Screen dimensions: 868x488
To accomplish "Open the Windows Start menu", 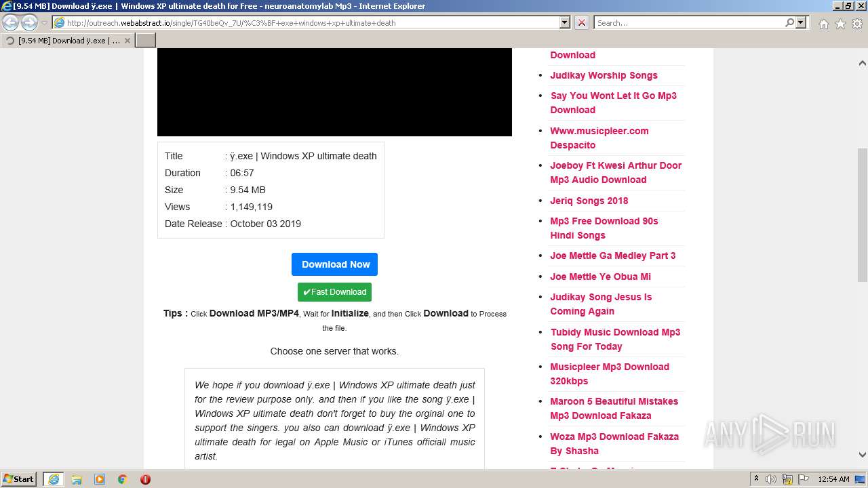I will [19, 479].
